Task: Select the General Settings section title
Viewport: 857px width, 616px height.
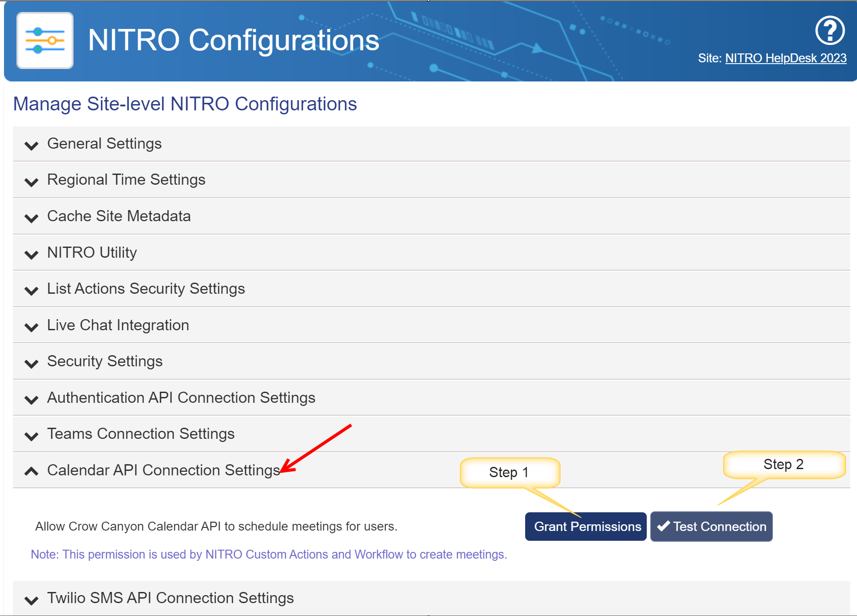Action: (x=104, y=143)
